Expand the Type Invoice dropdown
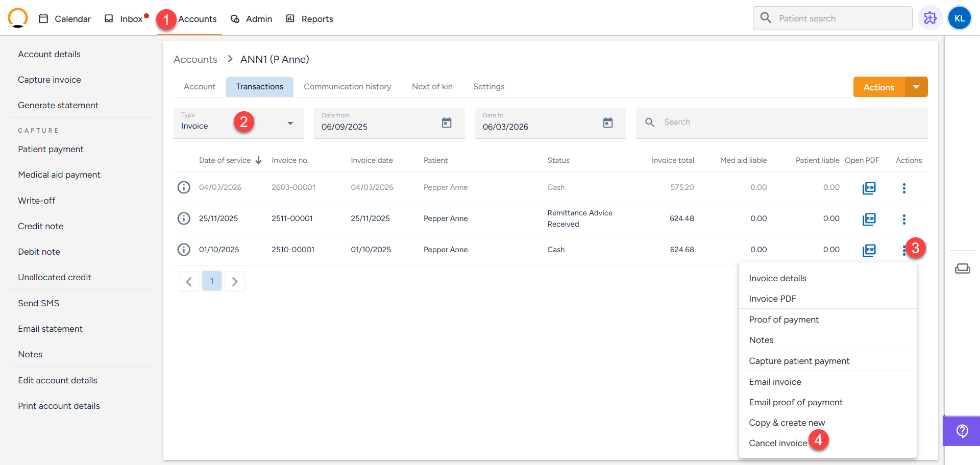 [x=290, y=124]
